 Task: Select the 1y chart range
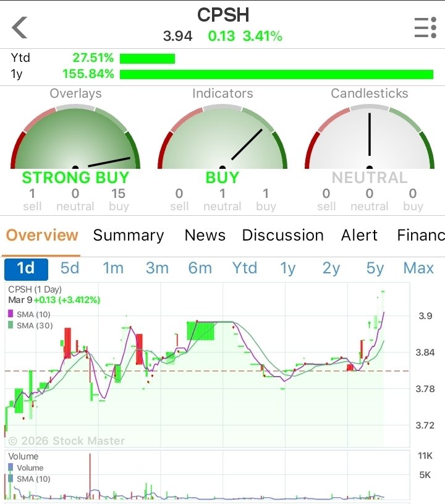tap(288, 269)
